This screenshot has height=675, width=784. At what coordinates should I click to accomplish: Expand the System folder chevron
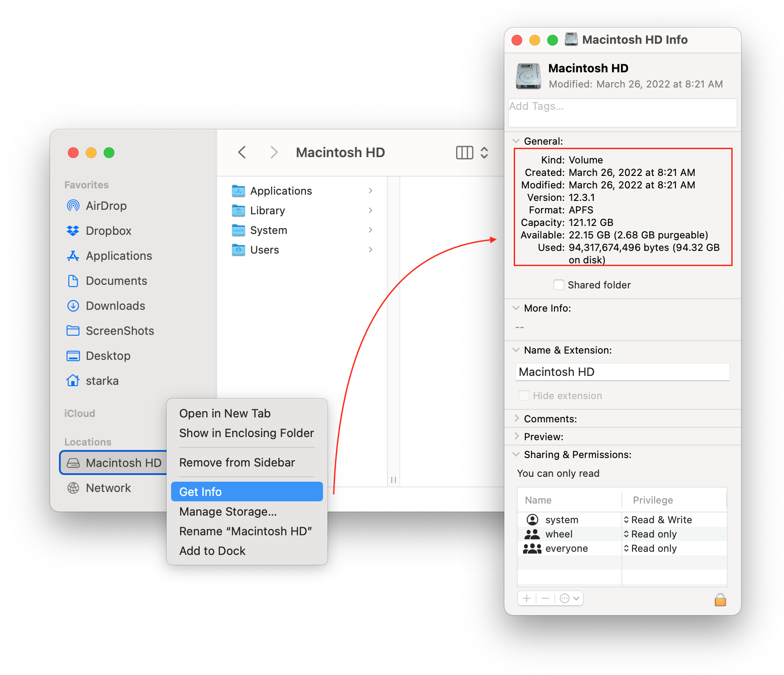370,230
